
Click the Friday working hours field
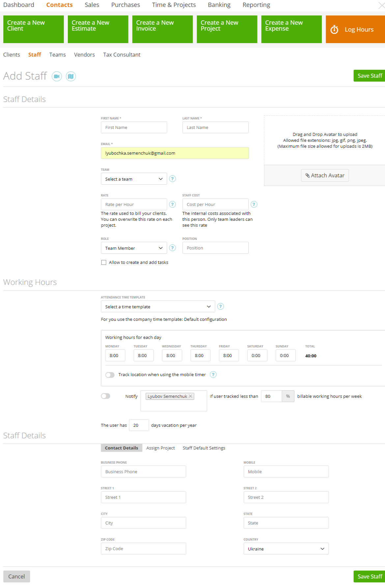point(229,355)
